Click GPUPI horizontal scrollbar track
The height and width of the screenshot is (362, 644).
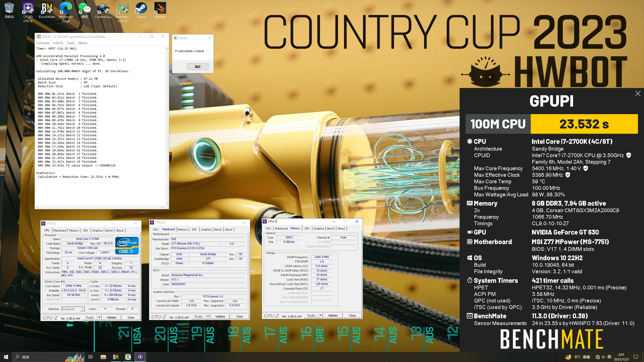[100, 208]
